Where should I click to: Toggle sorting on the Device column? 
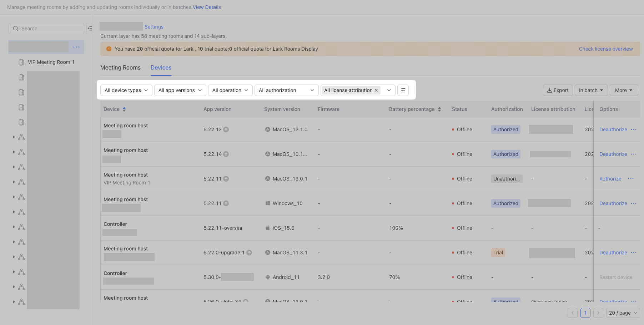click(124, 109)
